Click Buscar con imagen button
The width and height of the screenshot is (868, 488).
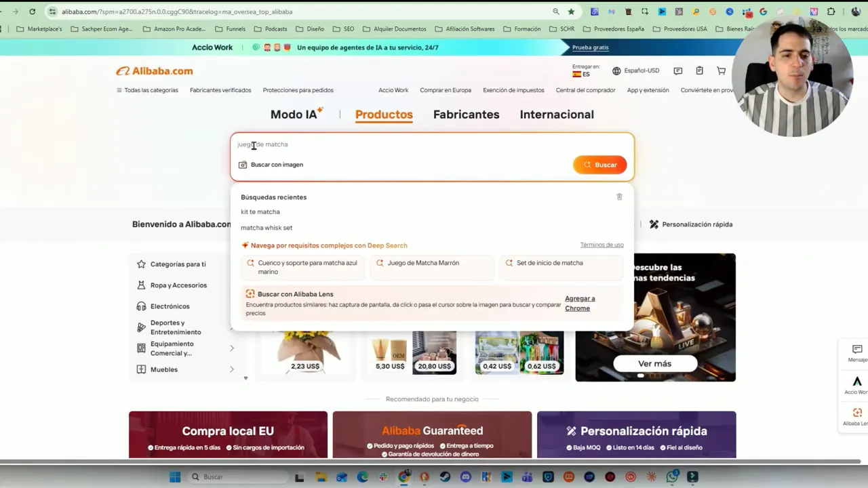coord(271,165)
